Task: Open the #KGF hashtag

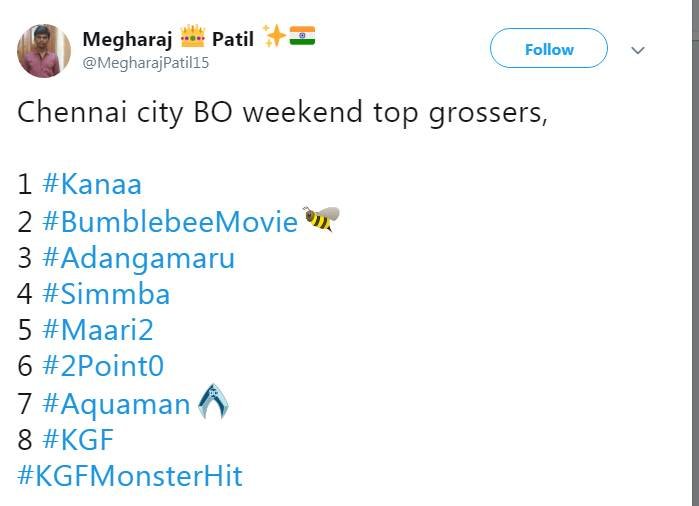Action: [x=81, y=439]
